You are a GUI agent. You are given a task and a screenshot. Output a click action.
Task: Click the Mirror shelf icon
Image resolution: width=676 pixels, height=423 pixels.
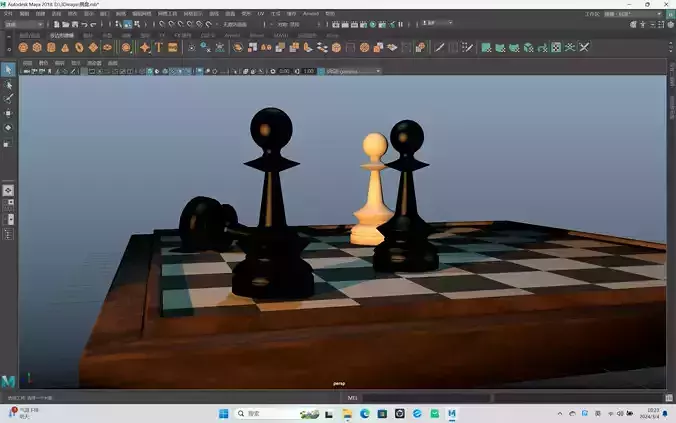click(266, 47)
